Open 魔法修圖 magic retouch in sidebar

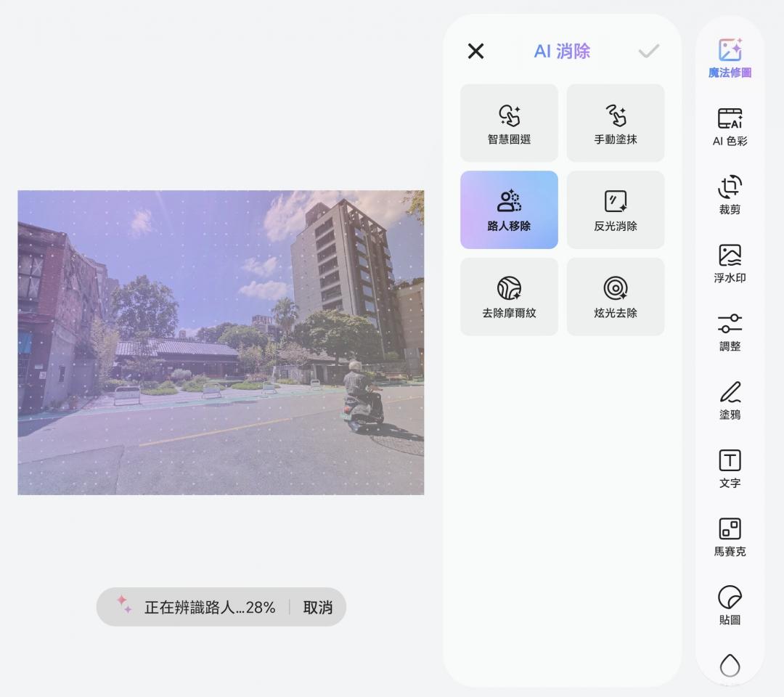[x=730, y=59]
